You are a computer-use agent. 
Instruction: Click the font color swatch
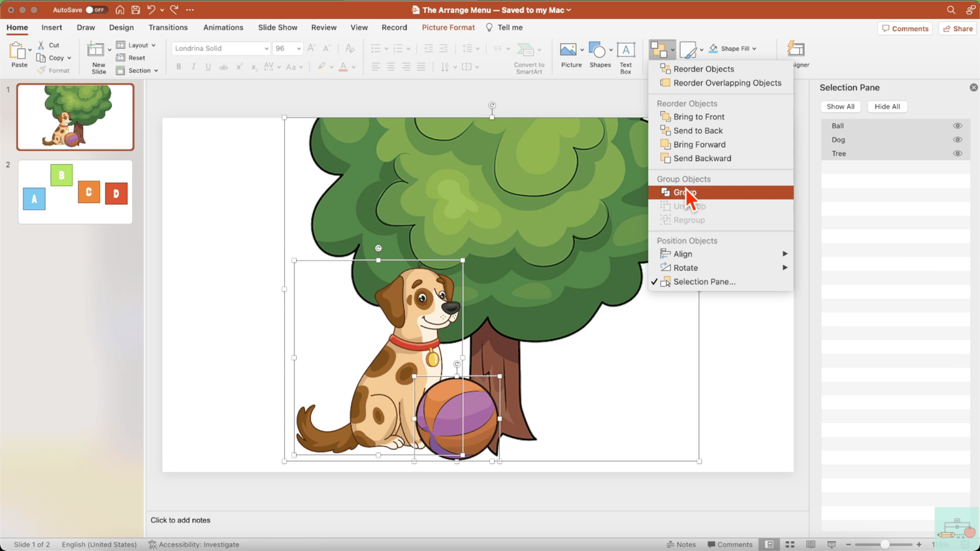343,67
